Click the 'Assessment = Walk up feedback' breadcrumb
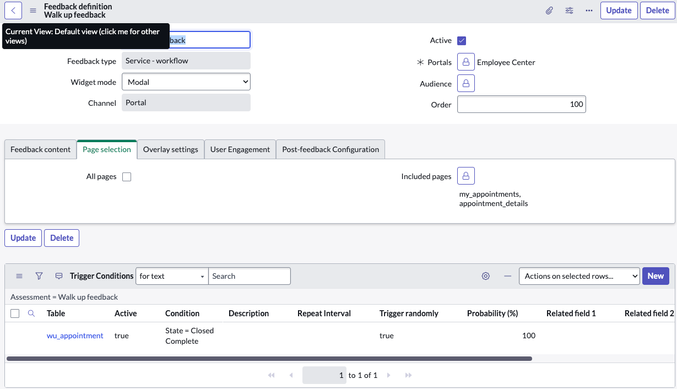 64,297
